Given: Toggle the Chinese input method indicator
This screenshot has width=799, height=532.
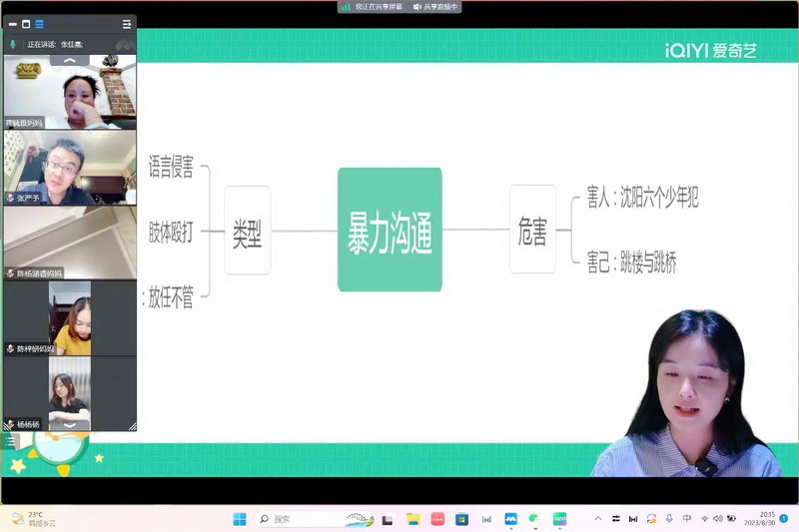Looking at the screenshot, I should (686, 519).
